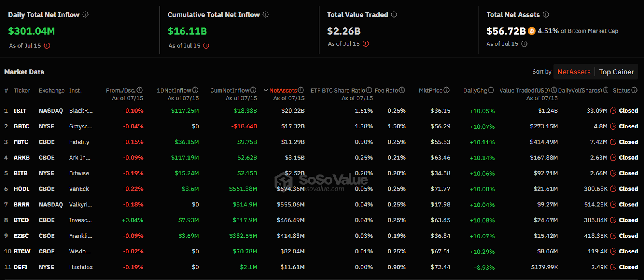
Task: Sort by the Ticker column header
Action: (22, 90)
